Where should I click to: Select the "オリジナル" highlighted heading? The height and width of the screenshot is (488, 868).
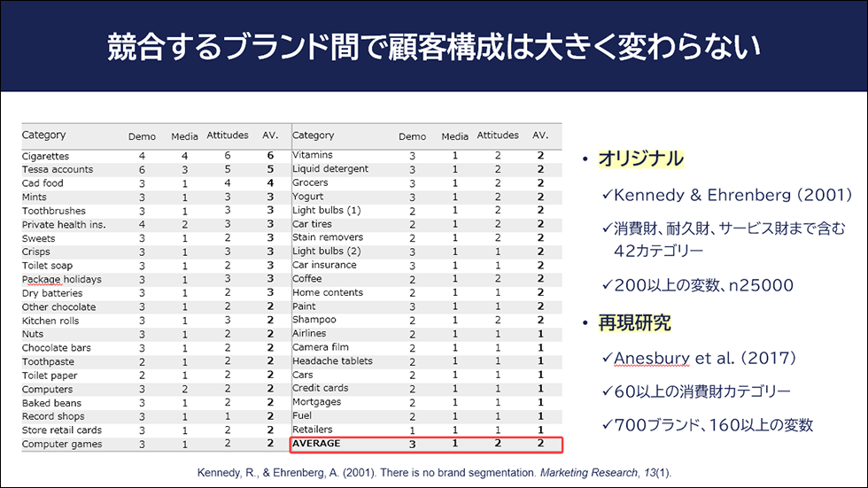[641, 159]
